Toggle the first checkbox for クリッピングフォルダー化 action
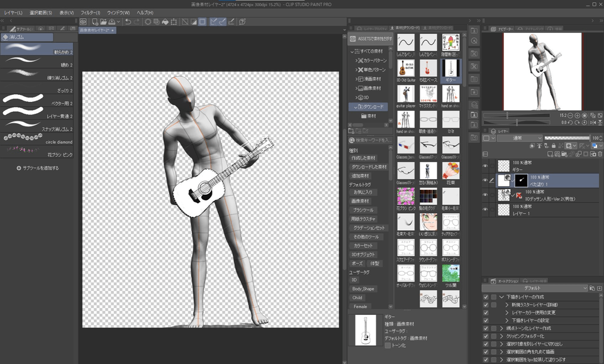Screen dimensions: 604x364 tap(486, 336)
